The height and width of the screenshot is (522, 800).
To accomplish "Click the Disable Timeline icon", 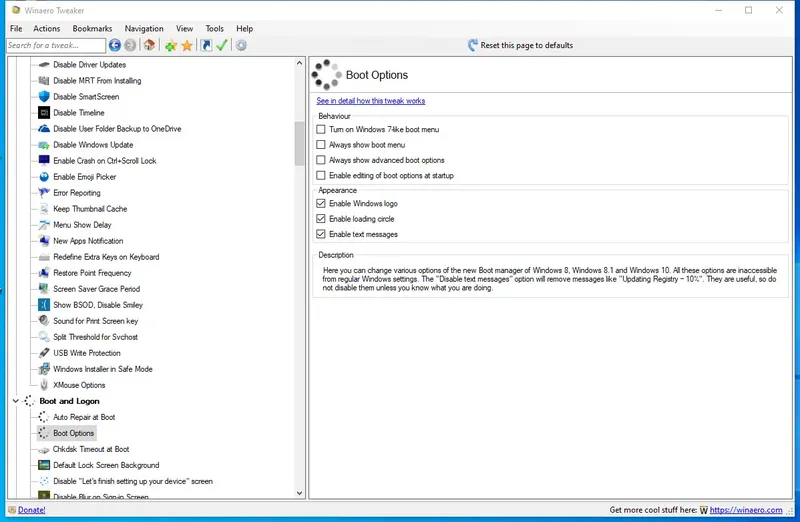I will pyautogui.click(x=44, y=113).
